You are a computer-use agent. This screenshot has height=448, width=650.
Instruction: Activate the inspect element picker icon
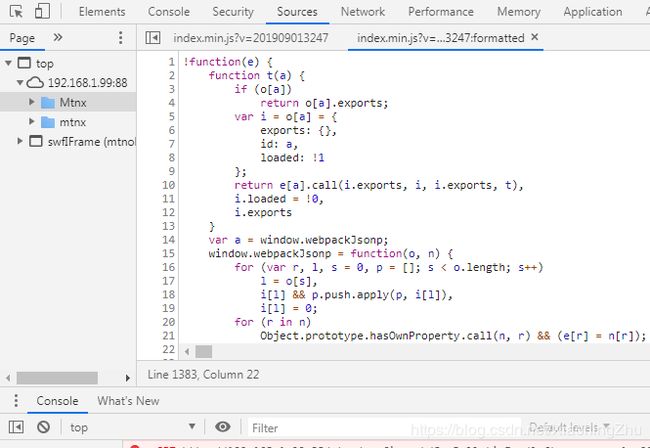[16, 11]
